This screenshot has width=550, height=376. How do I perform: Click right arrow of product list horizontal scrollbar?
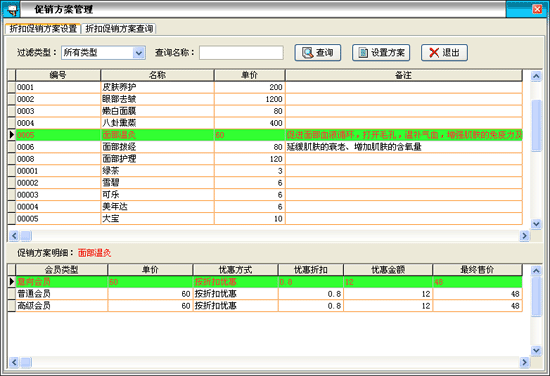tap(524, 236)
